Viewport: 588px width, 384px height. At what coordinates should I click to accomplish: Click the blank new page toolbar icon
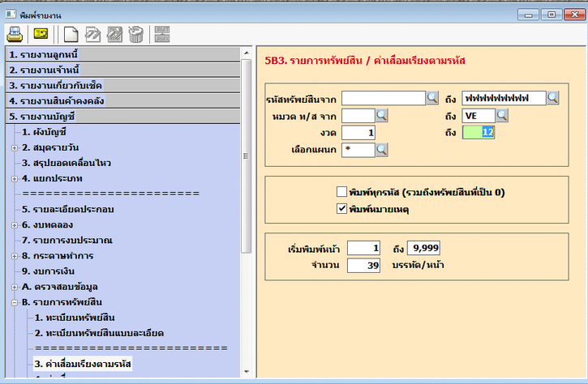[71, 33]
